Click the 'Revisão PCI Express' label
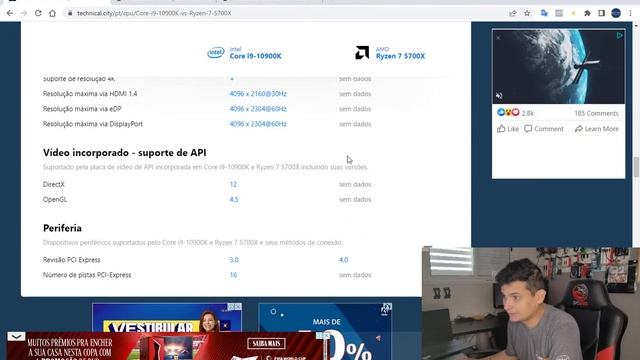Image resolution: width=640 pixels, height=360 pixels. click(71, 260)
